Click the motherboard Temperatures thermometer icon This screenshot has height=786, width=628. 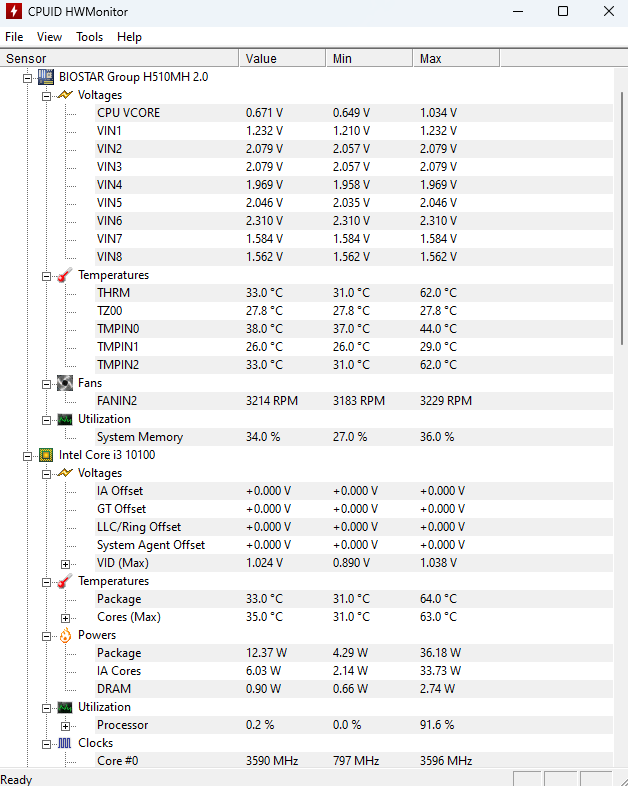tap(65, 275)
